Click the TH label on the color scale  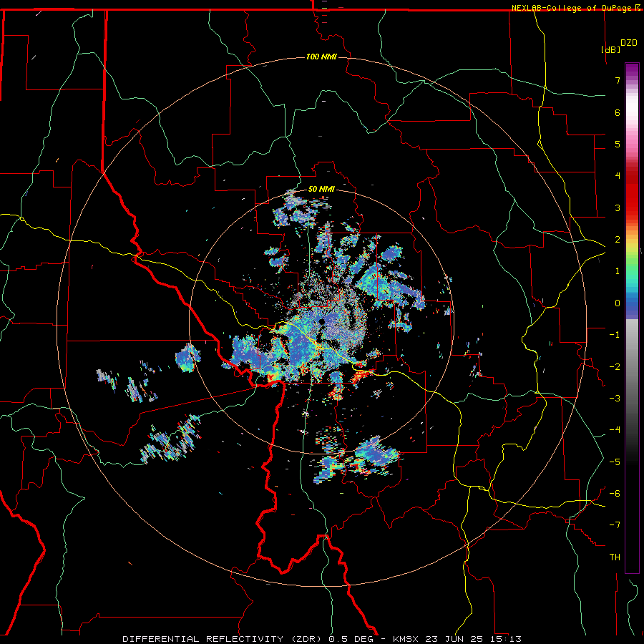(x=615, y=557)
